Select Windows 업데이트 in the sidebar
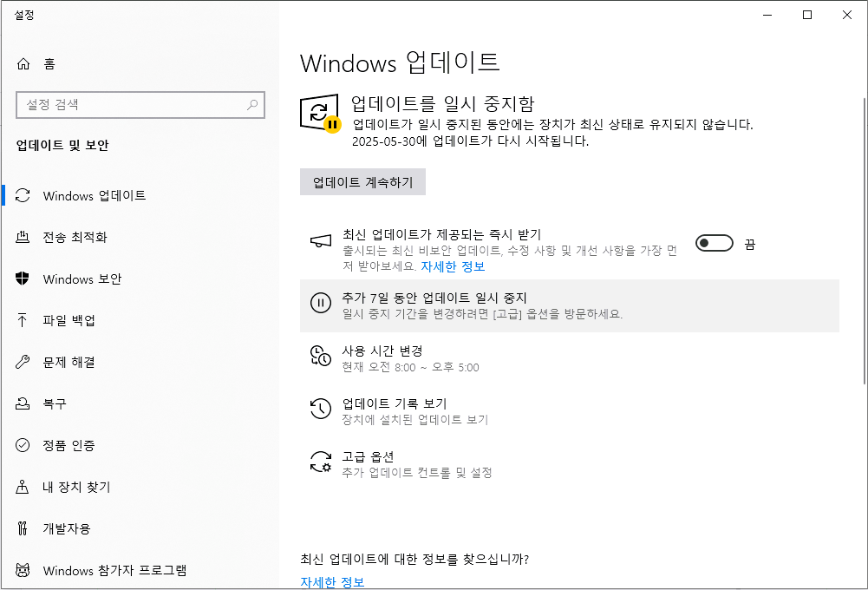The image size is (868, 590). click(x=140, y=195)
